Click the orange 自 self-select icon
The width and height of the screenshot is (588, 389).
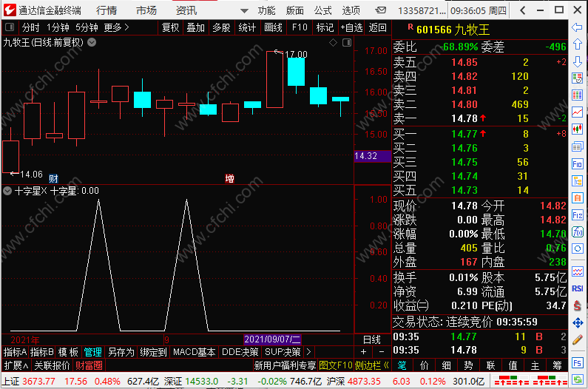(577, 197)
